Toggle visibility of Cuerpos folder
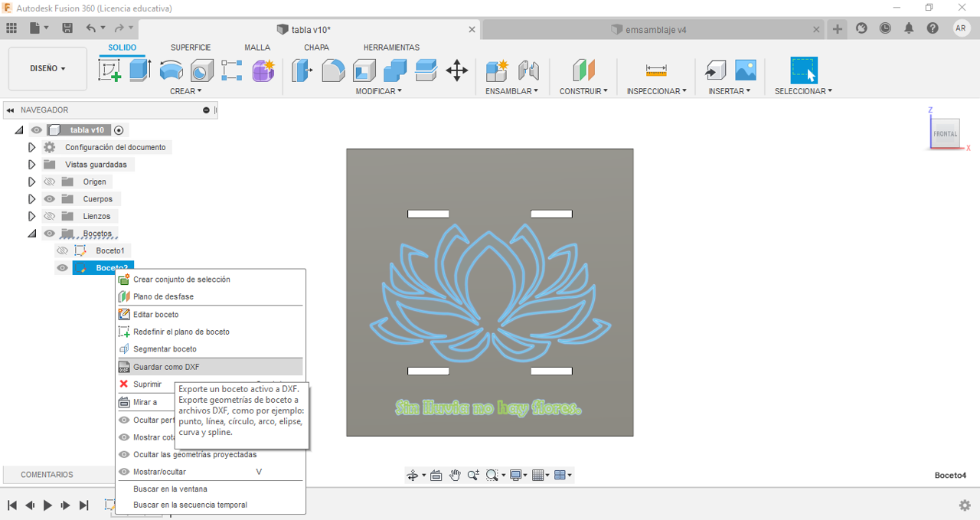The image size is (980, 520). pos(50,199)
